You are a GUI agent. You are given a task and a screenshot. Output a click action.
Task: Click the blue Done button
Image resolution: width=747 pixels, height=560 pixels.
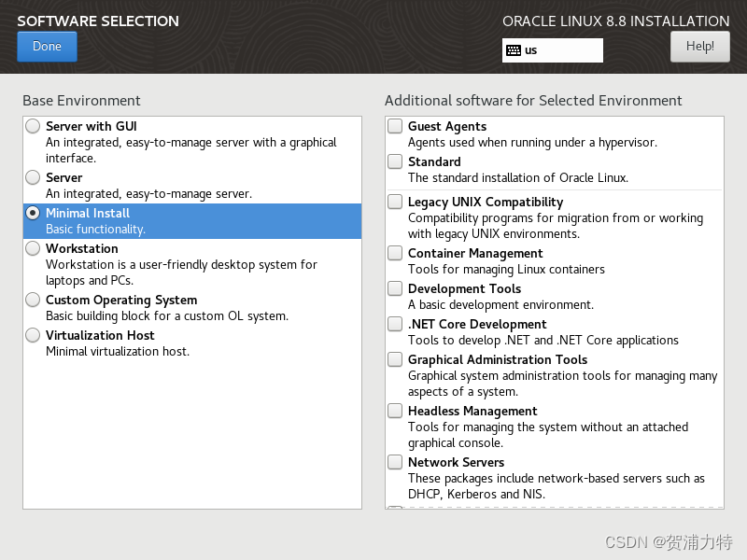pyautogui.click(x=47, y=46)
